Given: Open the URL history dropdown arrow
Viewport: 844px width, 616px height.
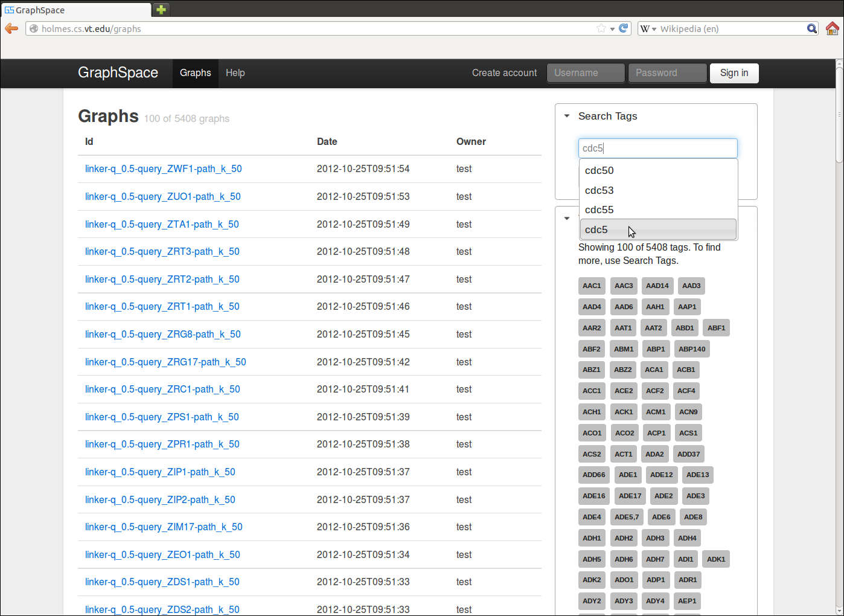Looking at the screenshot, I should coord(612,29).
